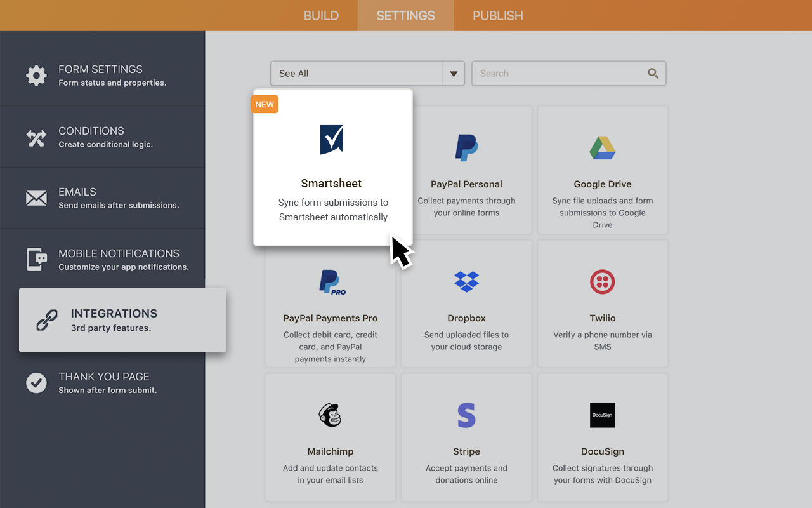Click the Stripe integration icon
Screen dimensions: 812x508
466,415
